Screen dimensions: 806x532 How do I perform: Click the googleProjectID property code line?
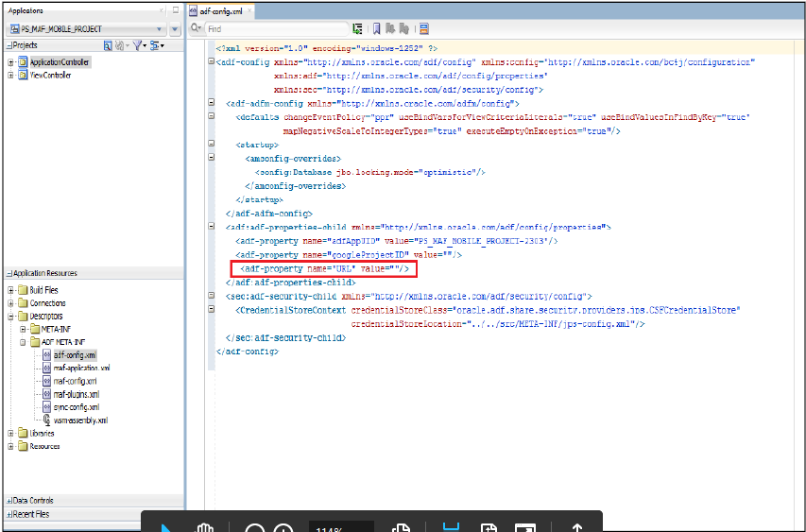pos(349,255)
